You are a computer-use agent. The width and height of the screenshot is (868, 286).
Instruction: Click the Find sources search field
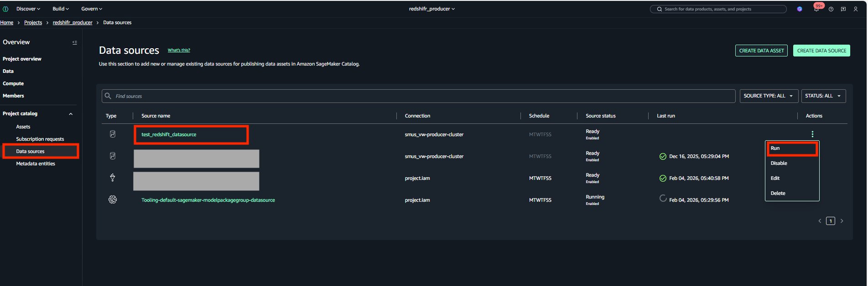click(x=418, y=96)
